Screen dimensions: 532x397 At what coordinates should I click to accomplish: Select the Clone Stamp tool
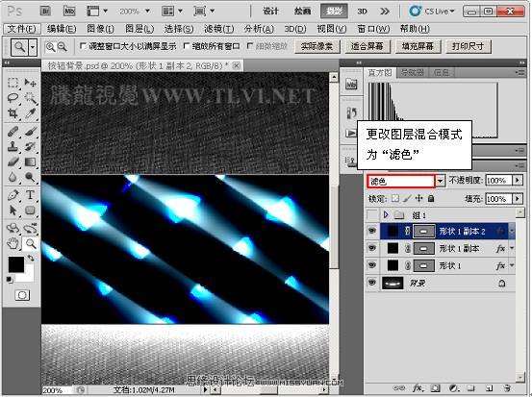tap(13, 146)
